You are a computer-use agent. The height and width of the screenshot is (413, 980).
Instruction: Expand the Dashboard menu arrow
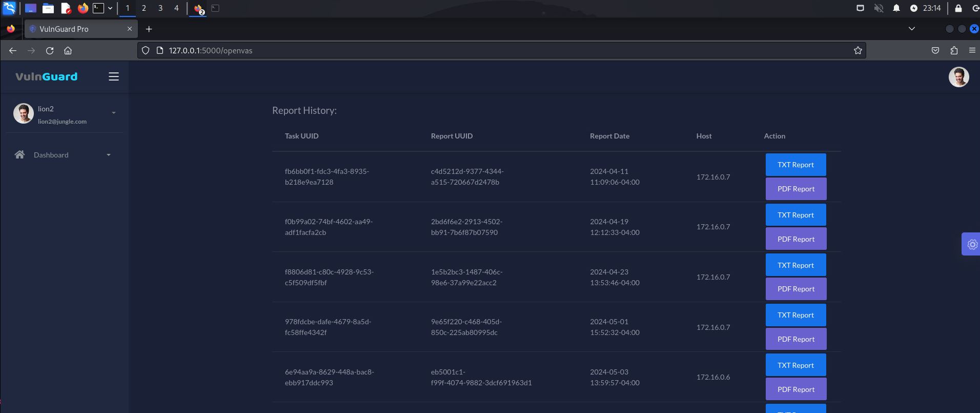(109, 155)
